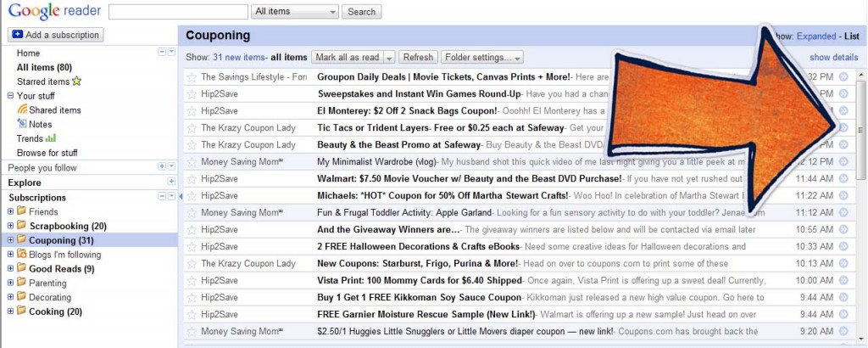Switch to Expanded view
Image resolution: width=868 pixels, height=348 pixels.
point(816,36)
